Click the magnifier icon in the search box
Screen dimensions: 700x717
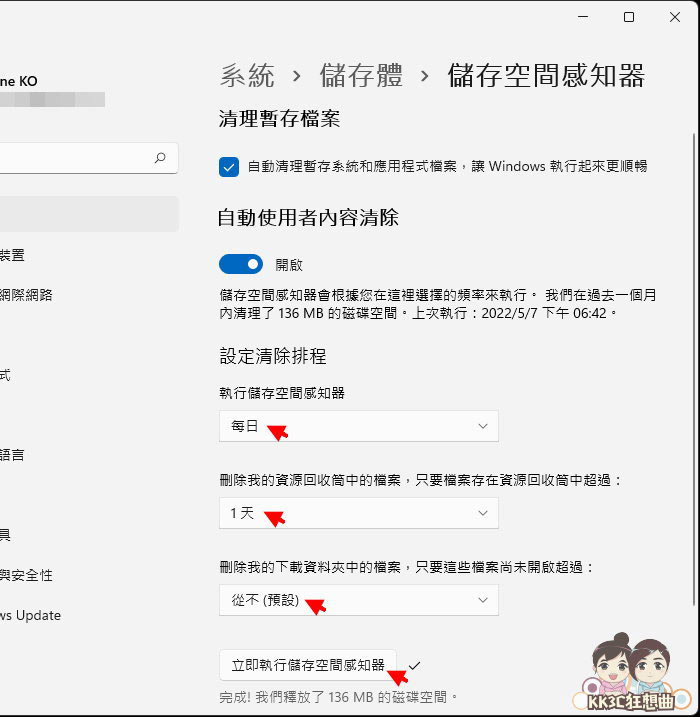click(160, 158)
